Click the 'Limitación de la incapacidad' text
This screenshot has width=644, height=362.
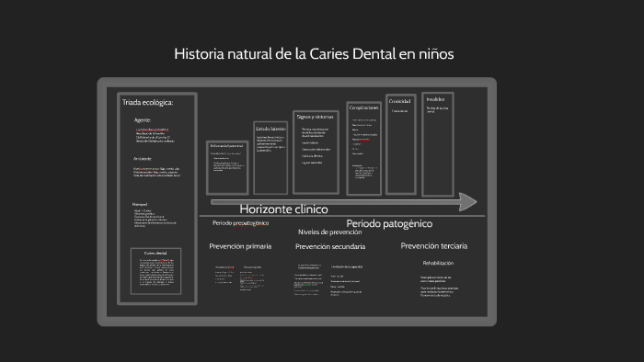click(x=347, y=266)
